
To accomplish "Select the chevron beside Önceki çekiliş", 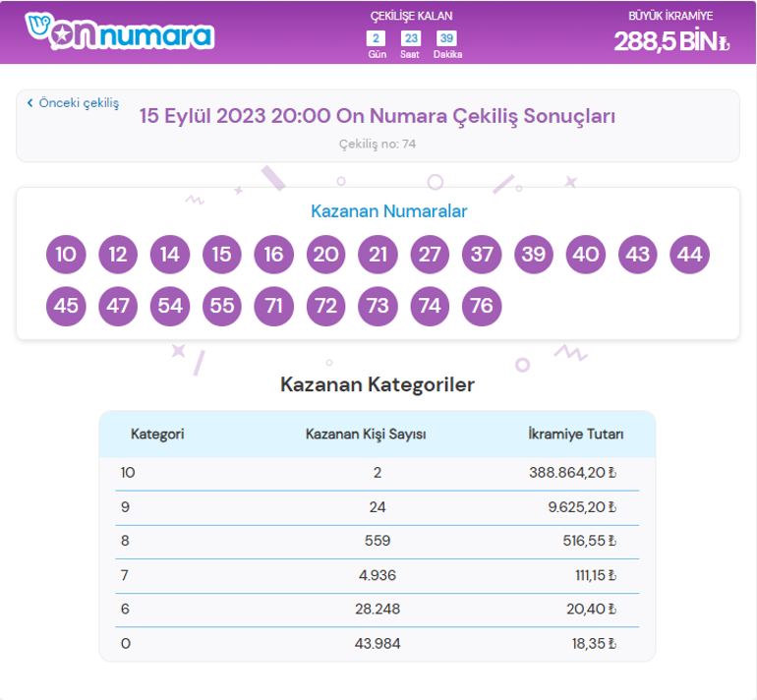I will (29, 103).
